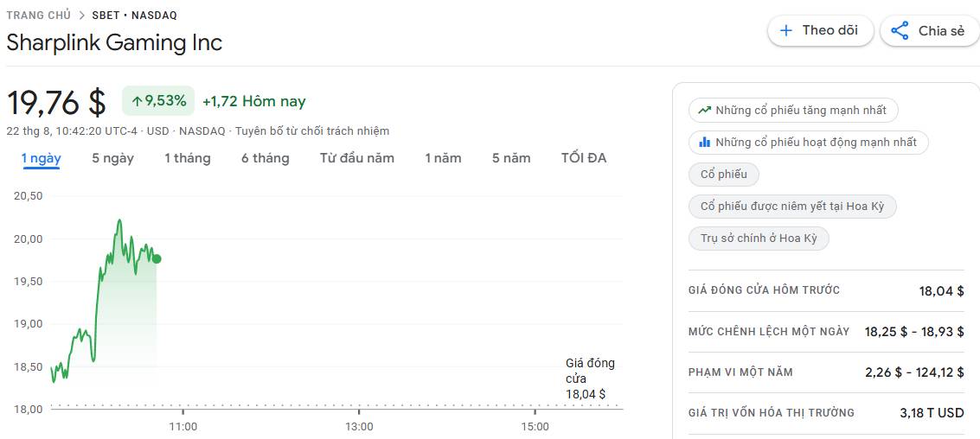Click the green up arrow beside 9,53%
The height and width of the screenshot is (439, 980).
tap(137, 101)
